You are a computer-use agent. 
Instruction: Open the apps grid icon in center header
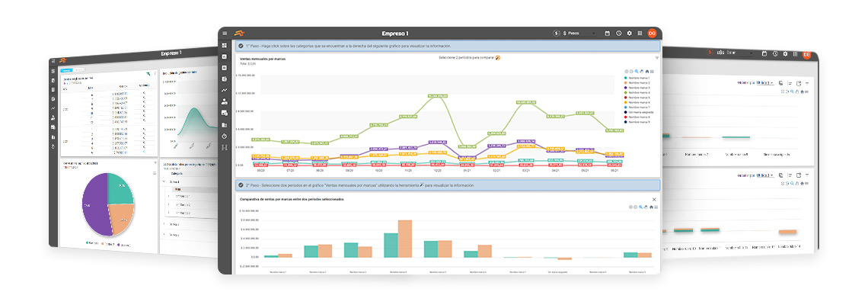click(640, 34)
